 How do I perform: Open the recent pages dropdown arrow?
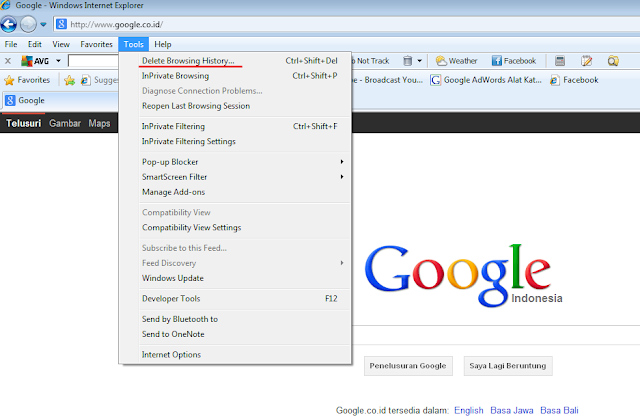43,24
